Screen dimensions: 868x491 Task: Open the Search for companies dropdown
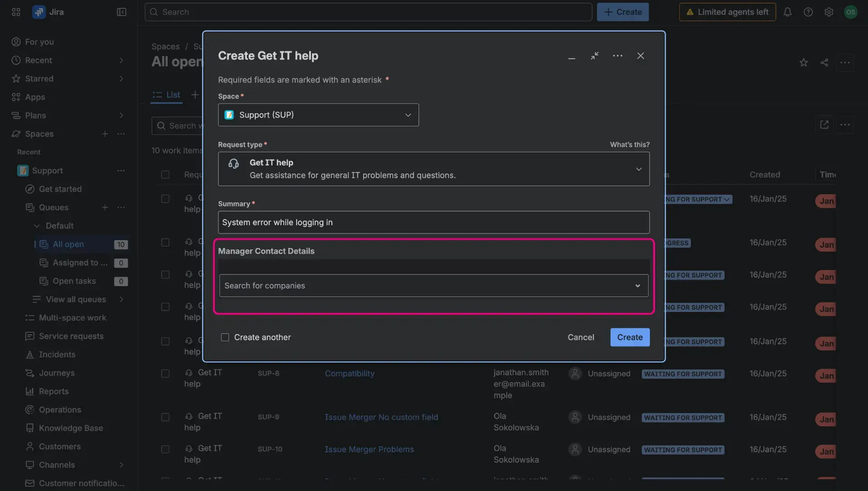(433, 285)
